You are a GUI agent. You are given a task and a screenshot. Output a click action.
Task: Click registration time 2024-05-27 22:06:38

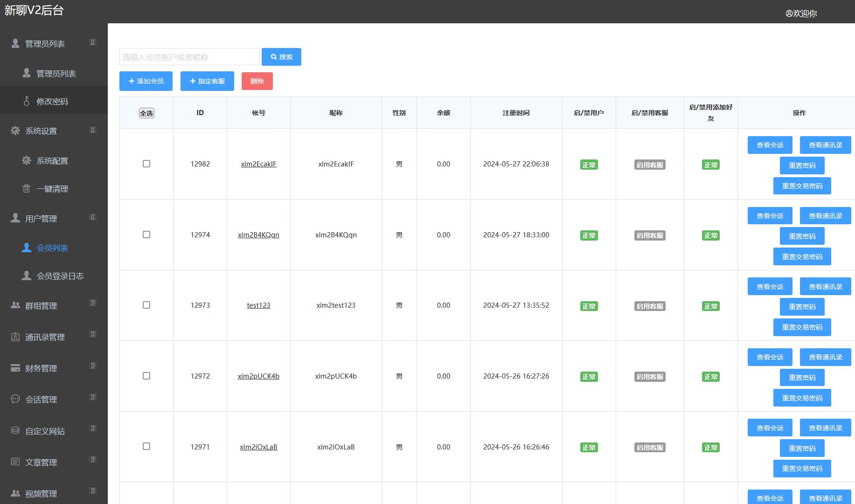tap(516, 164)
